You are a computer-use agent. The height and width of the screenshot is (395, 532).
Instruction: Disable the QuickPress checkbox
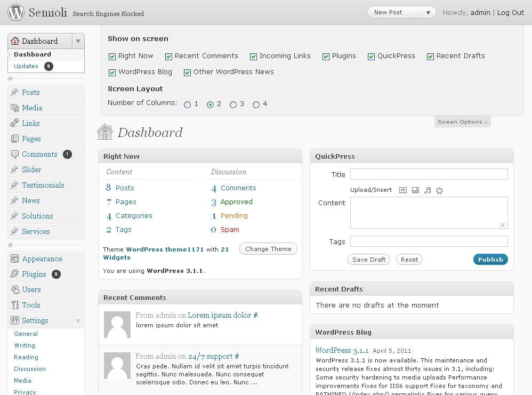[x=371, y=57]
